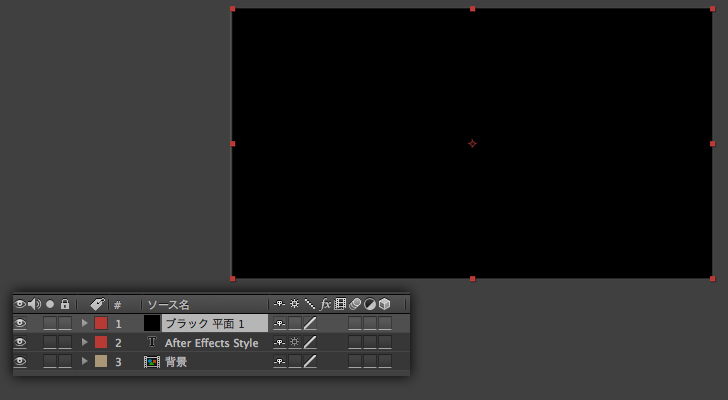Solo the 背景 layer
The height and width of the screenshot is (400, 728).
(50, 361)
